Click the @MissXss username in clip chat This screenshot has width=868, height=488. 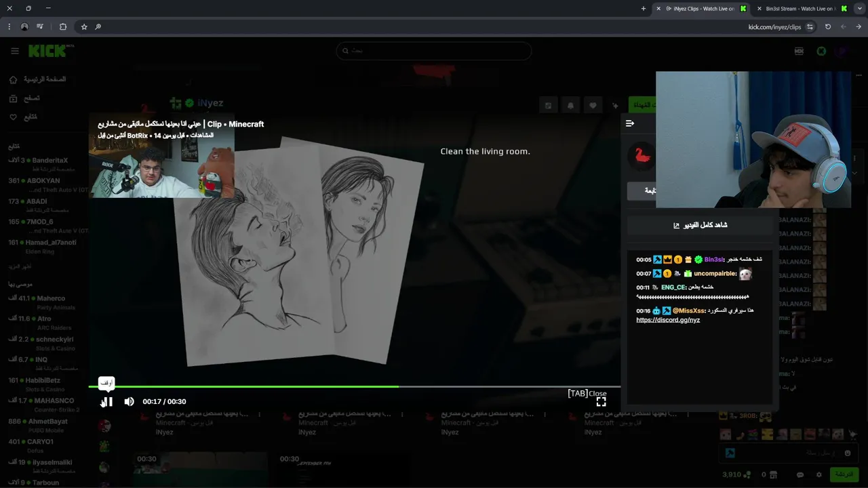click(x=688, y=310)
